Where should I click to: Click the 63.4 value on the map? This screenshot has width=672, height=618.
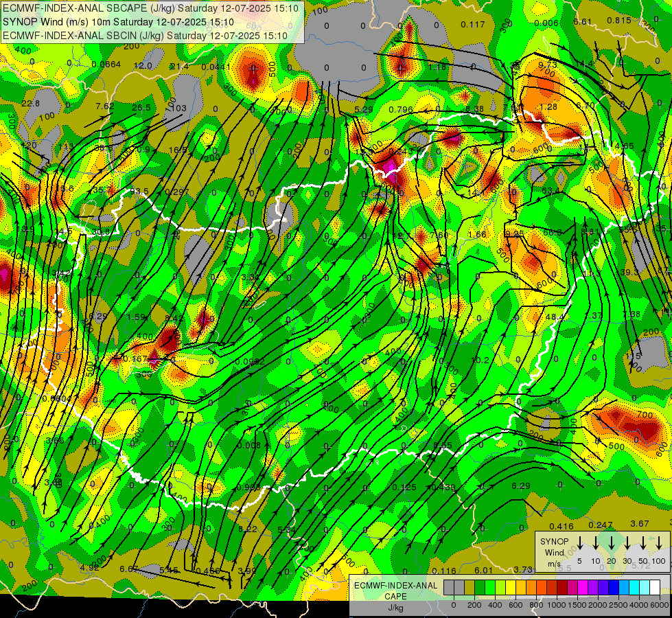[x=551, y=190]
